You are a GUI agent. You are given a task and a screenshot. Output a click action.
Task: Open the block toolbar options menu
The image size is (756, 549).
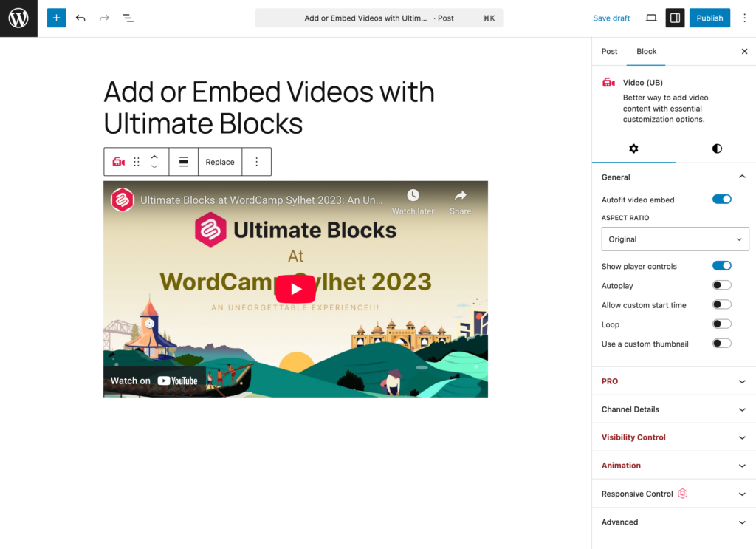(x=257, y=162)
